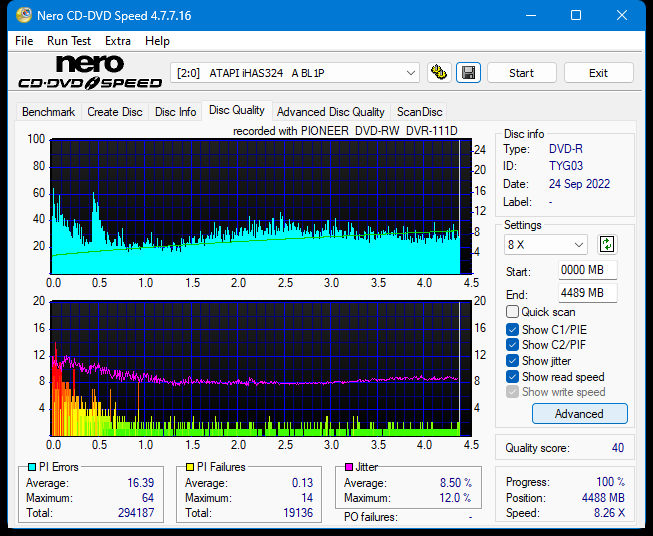Select the Disc Quality tab
This screenshot has height=536, width=653.
coord(237,110)
